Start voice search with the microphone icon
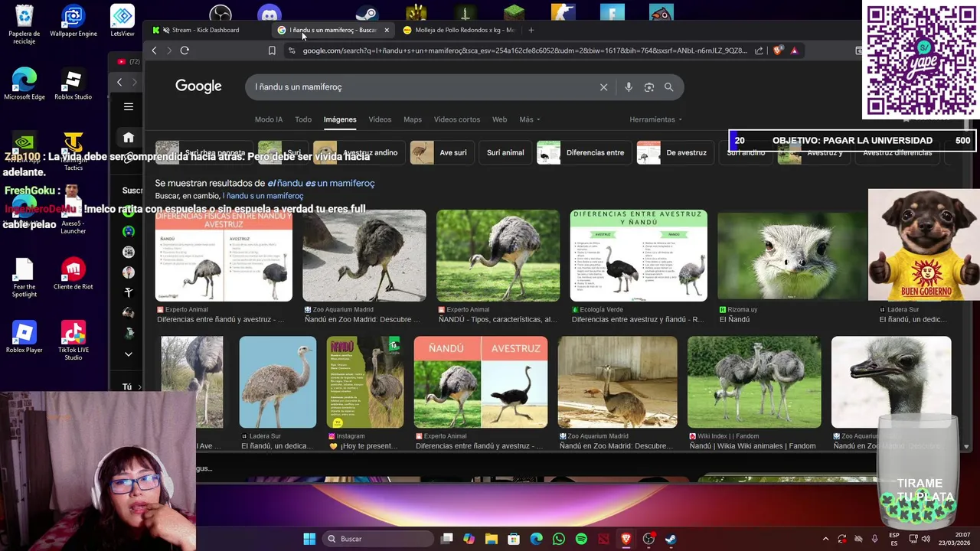The width and height of the screenshot is (980, 551). pos(629,87)
